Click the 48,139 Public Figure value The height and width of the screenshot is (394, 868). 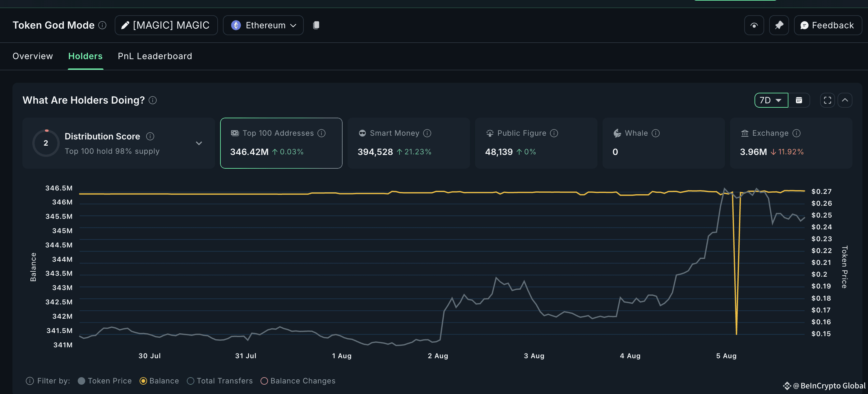point(499,152)
